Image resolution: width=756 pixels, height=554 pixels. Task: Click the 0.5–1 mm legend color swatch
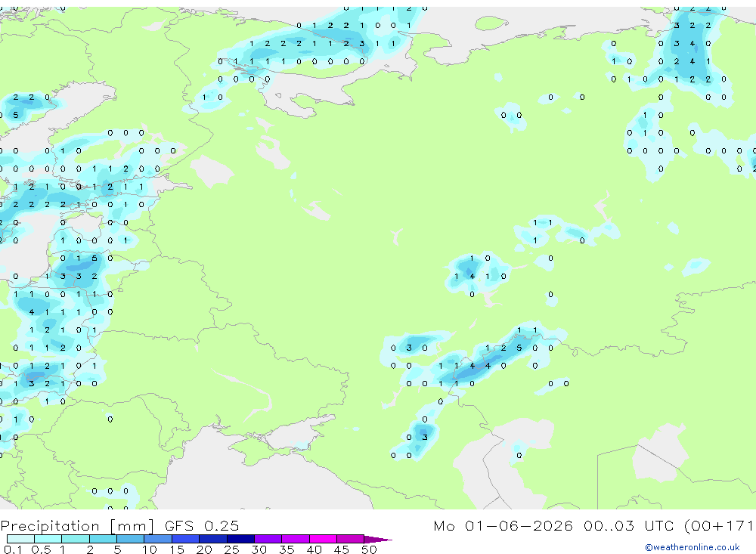pyautogui.click(x=48, y=539)
